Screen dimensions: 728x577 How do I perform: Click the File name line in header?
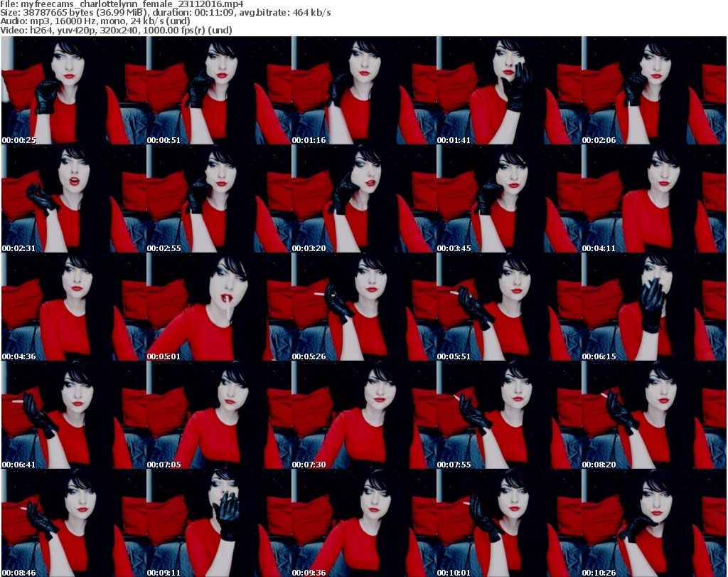122,4
